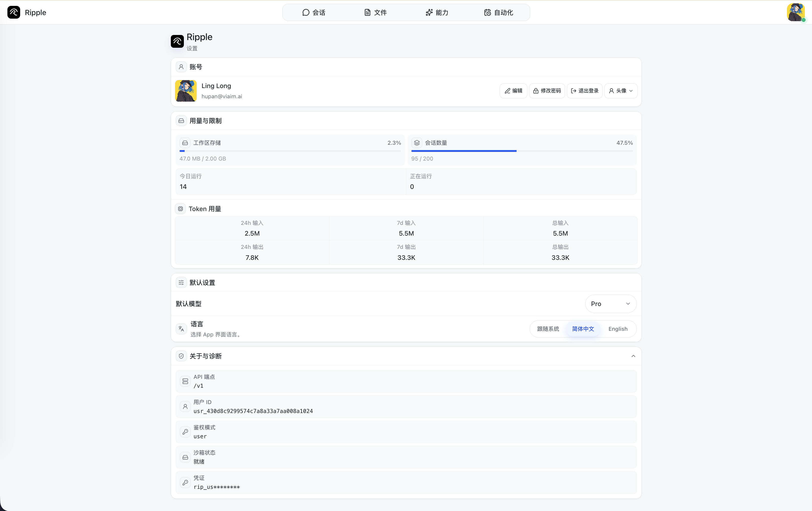Click the 会话数量 layers icon
The width and height of the screenshot is (812, 511).
point(417,143)
